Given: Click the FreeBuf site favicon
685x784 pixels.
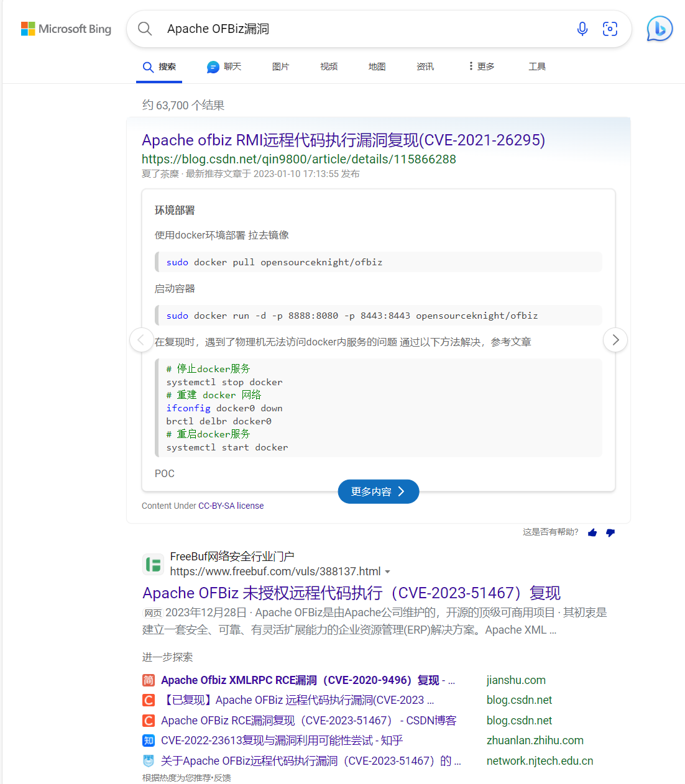Looking at the screenshot, I should click(153, 564).
